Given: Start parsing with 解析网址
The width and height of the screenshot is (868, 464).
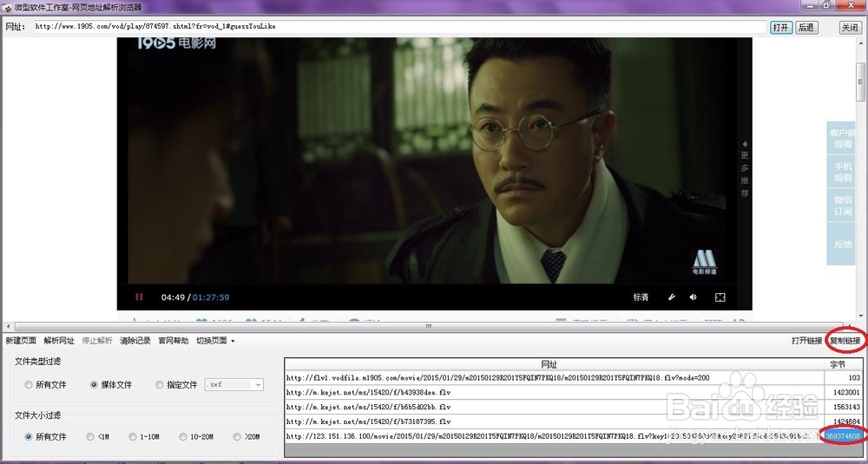Looking at the screenshot, I should [59, 341].
